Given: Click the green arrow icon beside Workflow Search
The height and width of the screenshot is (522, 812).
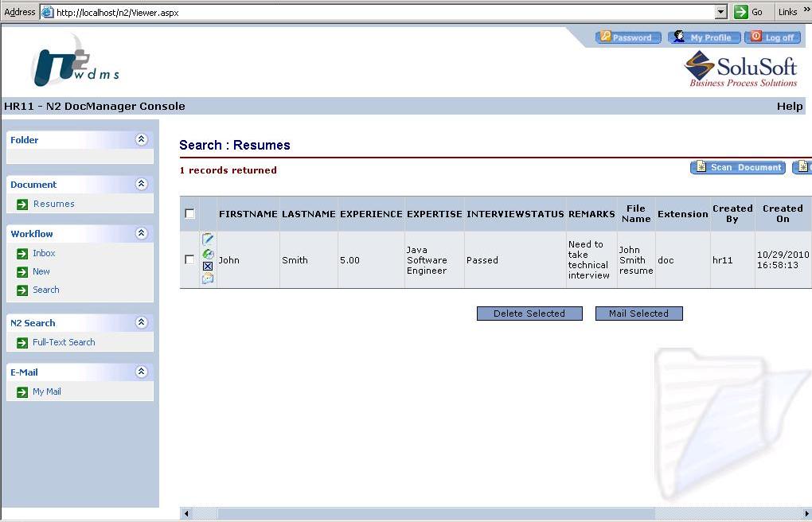Looking at the screenshot, I should pos(22,290).
